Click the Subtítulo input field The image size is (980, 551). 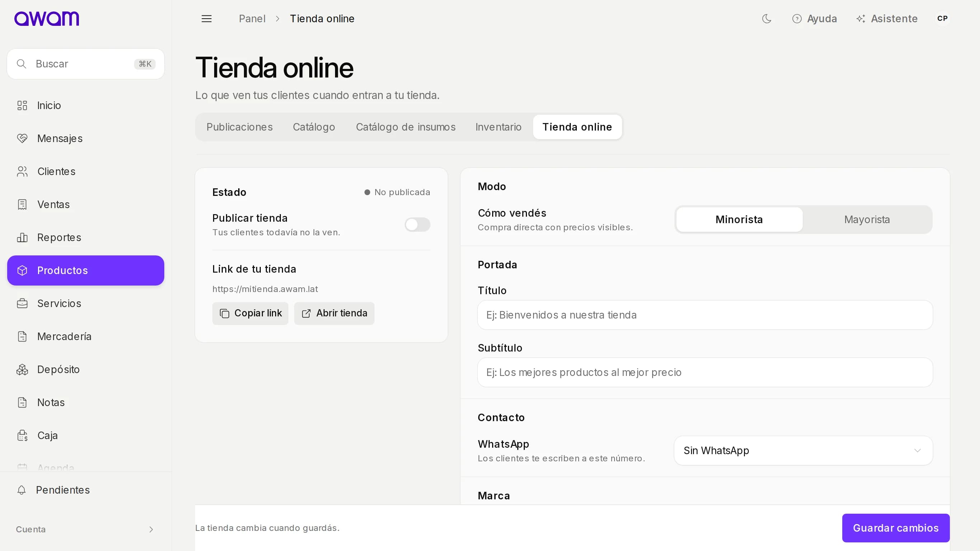click(x=705, y=372)
